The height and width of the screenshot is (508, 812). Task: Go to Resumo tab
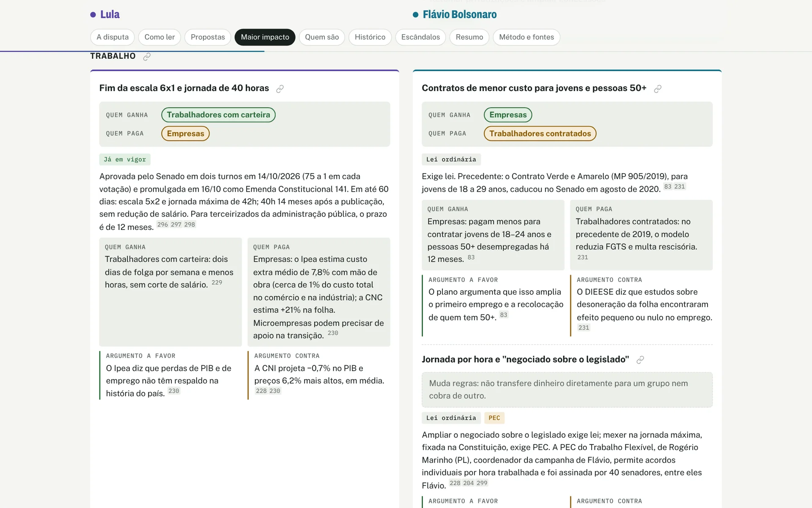pyautogui.click(x=469, y=37)
